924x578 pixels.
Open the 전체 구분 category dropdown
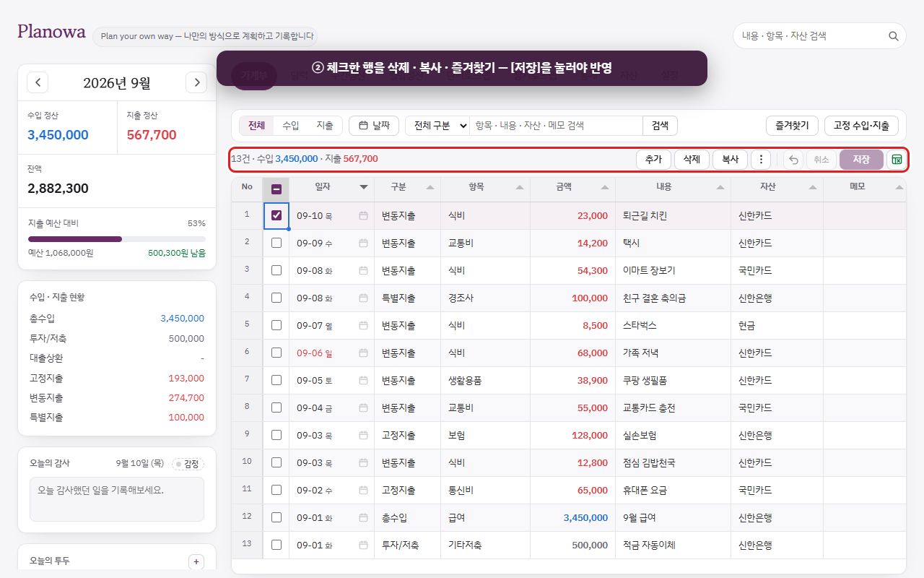437,126
